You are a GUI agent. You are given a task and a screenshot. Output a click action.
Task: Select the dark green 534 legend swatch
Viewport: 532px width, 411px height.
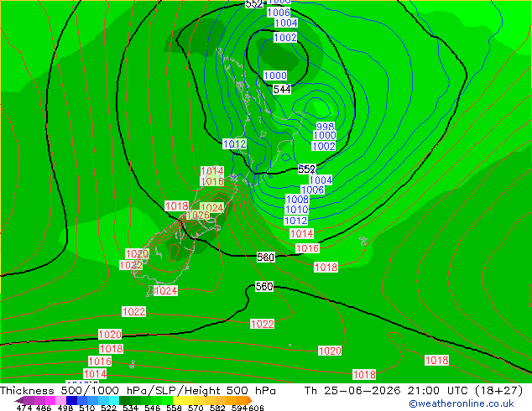pyautogui.click(x=124, y=400)
